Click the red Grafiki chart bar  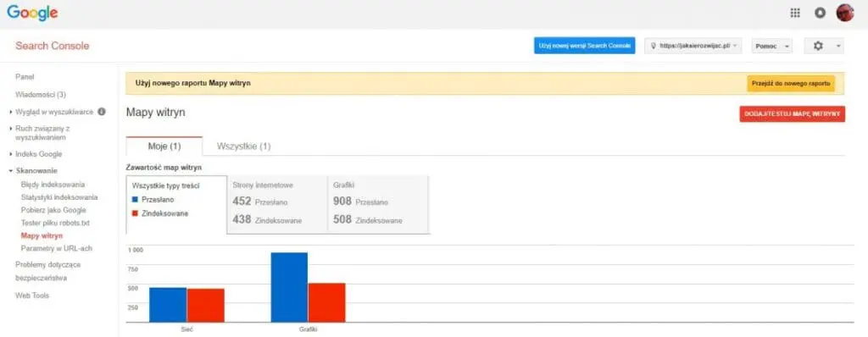(326, 302)
